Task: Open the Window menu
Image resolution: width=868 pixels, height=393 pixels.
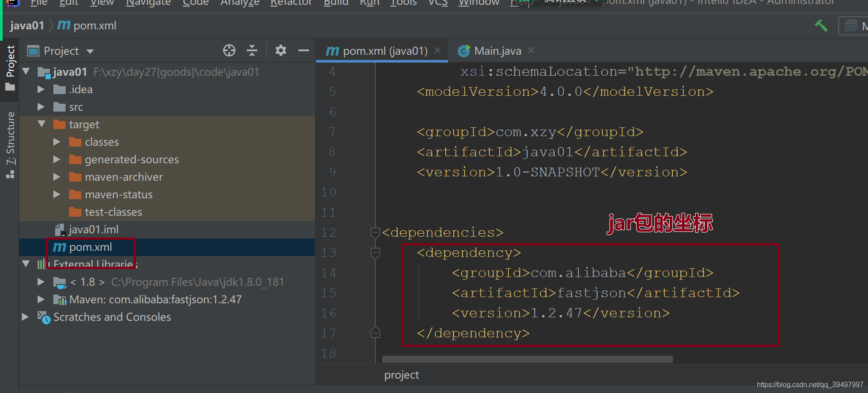Action: tap(479, 3)
